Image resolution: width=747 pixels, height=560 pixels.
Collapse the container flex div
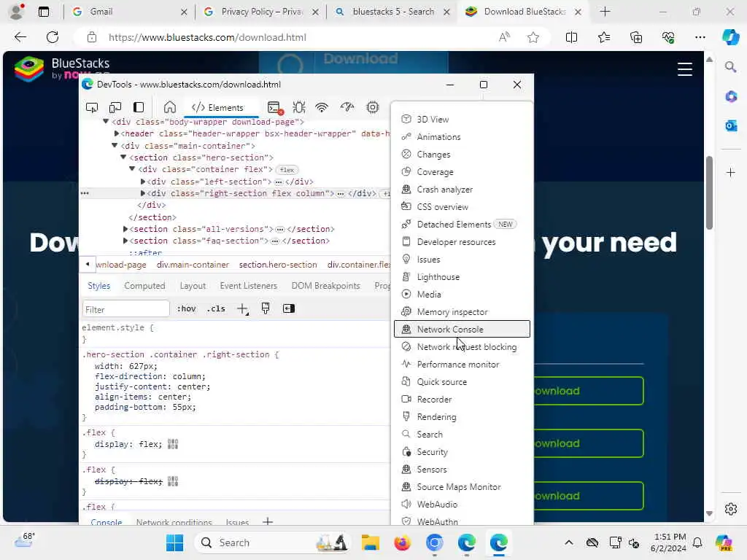tap(132, 169)
